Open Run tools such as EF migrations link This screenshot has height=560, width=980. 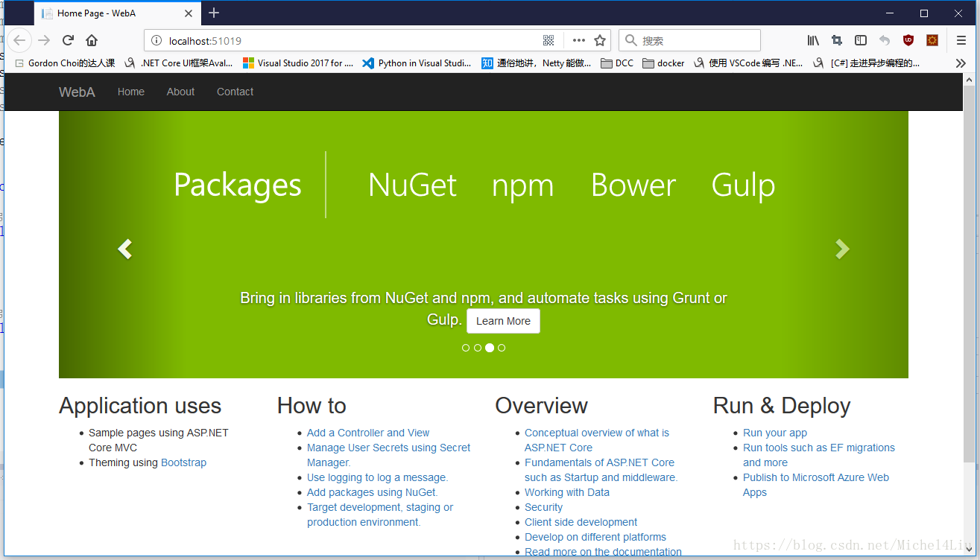(818, 455)
